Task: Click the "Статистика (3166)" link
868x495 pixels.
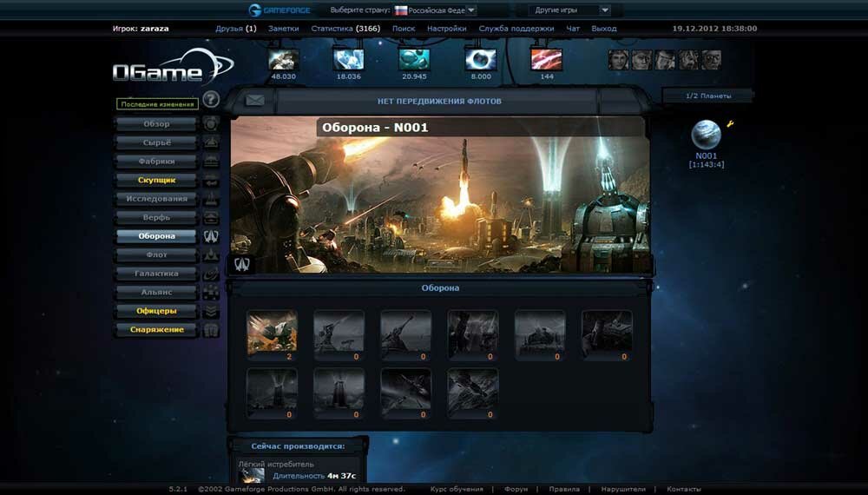Action: [x=345, y=29]
